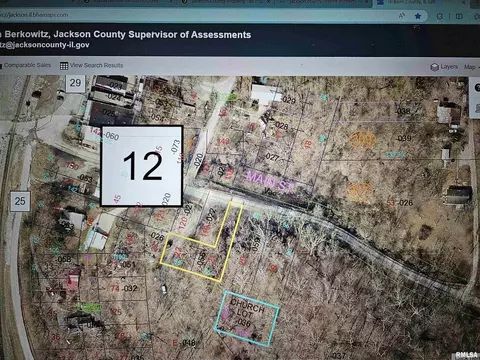480x360 pixels.
Task: Click the email jacksoncounty-il.gov in header
Action: [x=45, y=45]
